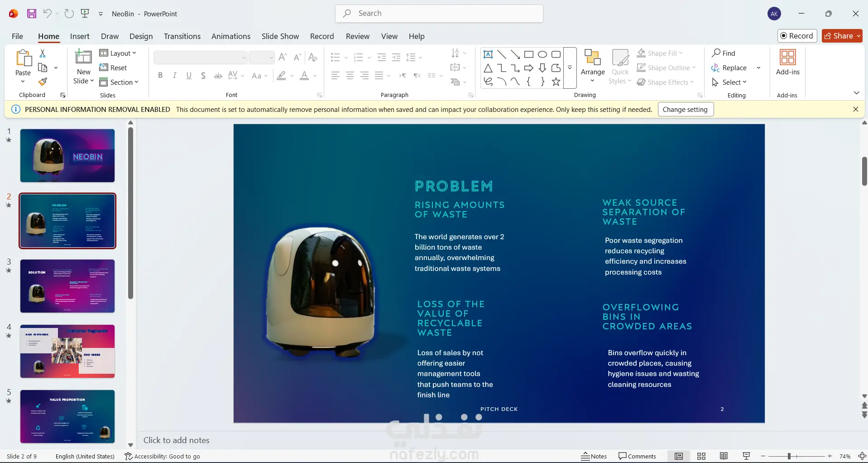Click Decrease Font Size icon

coord(297,57)
